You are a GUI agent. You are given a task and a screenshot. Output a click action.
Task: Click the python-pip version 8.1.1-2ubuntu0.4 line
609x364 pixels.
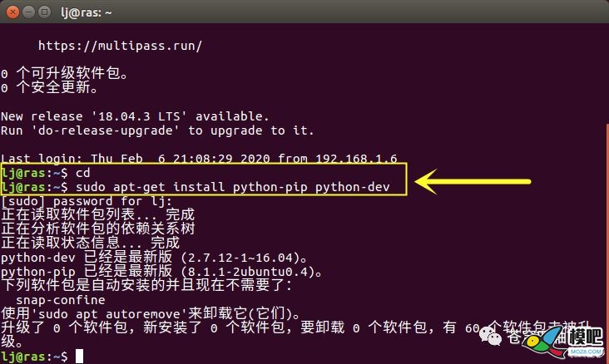pyautogui.click(x=161, y=272)
